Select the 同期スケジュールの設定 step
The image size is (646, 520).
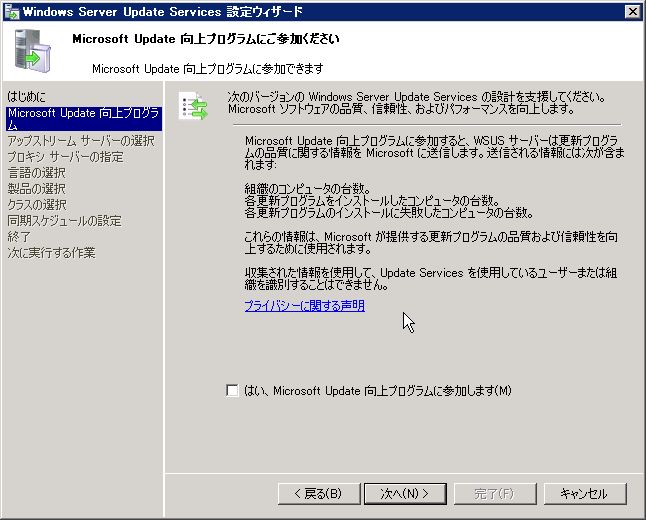64,221
